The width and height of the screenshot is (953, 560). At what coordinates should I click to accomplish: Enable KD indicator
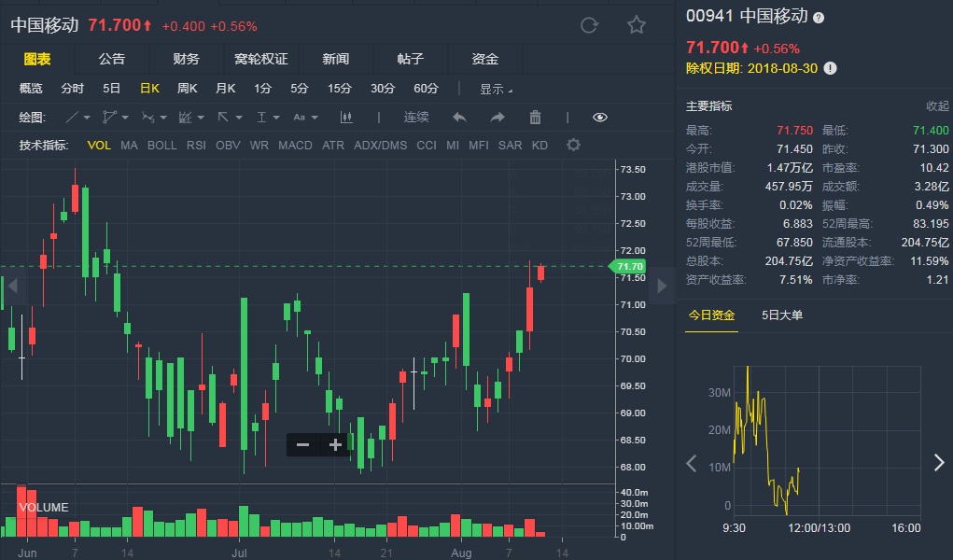[540, 146]
